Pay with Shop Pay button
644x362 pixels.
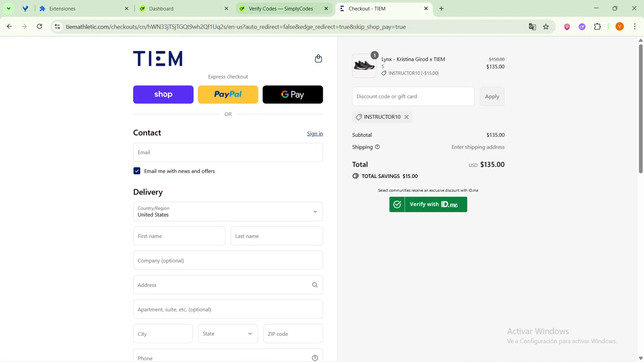(163, 94)
